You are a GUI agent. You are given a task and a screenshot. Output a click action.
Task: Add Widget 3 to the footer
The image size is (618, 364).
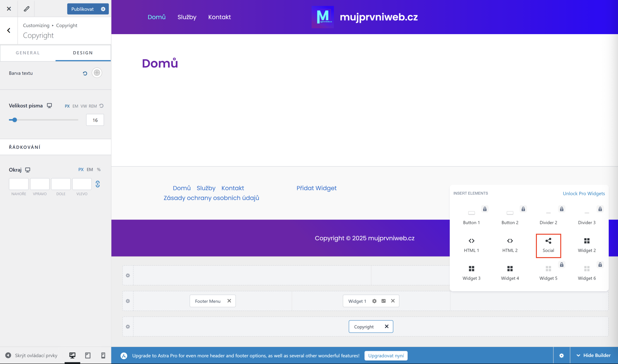click(471, 273)
